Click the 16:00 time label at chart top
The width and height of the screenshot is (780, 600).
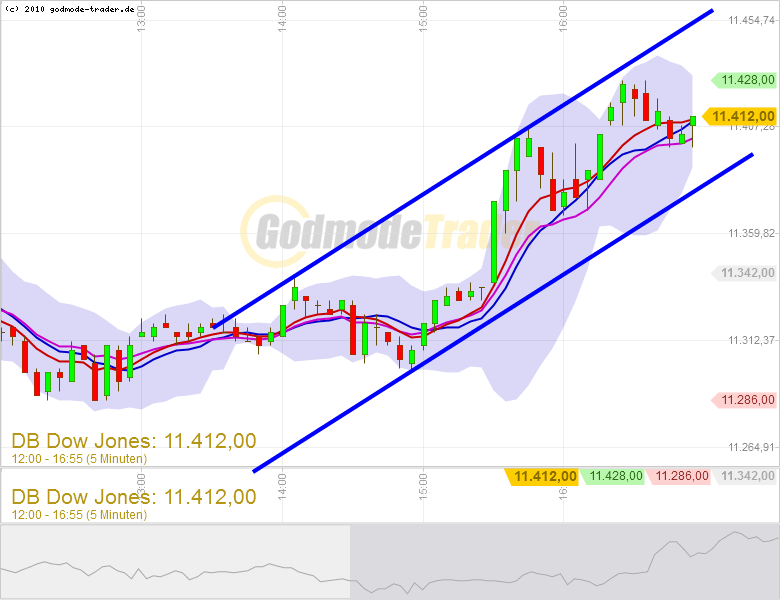point(563,19)
